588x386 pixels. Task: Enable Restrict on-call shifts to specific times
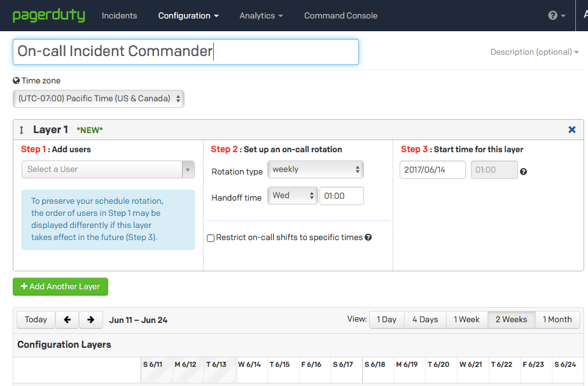pos(211,238)
